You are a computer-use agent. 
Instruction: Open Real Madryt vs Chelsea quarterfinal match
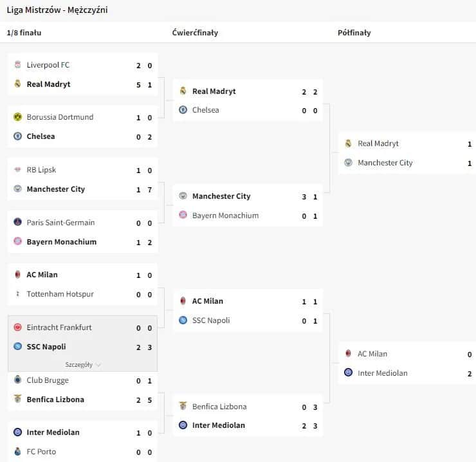248,100
